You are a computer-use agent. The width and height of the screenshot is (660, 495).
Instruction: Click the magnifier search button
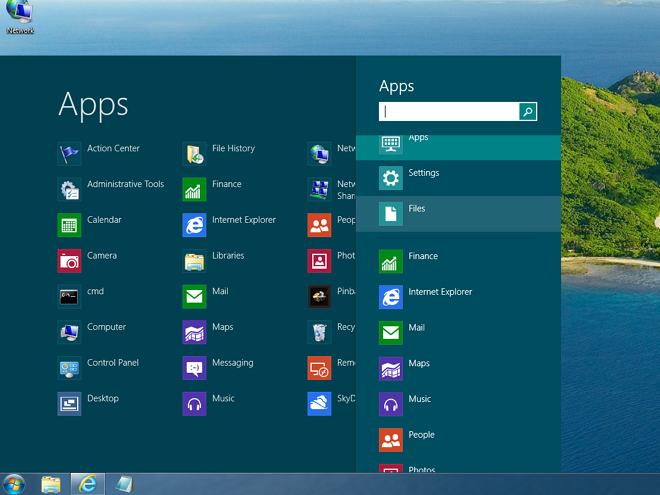(x=528, y=112)
